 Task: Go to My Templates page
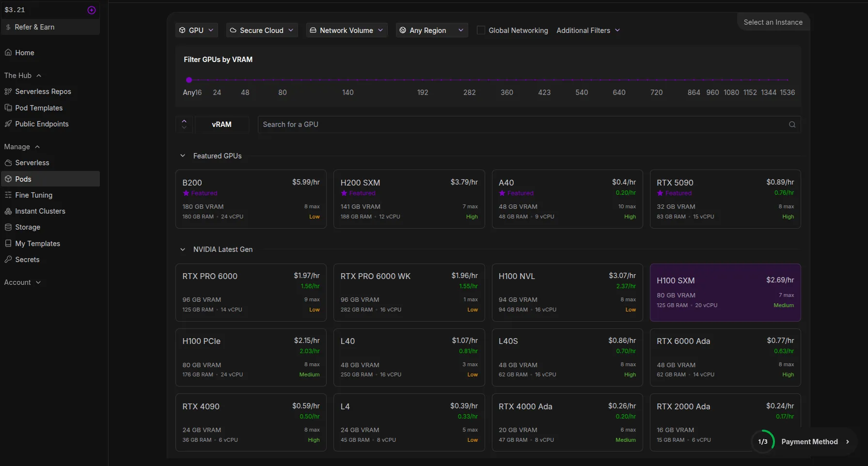37,244
